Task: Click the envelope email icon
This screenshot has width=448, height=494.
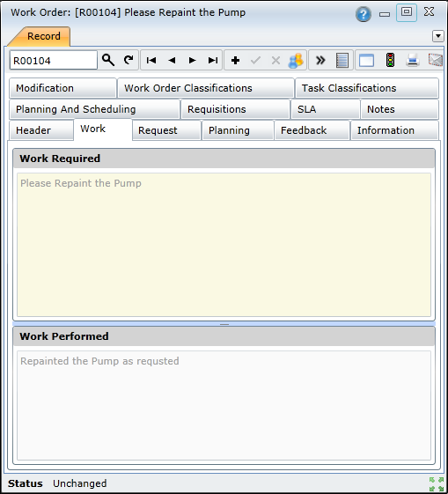Action: point(436,60)
